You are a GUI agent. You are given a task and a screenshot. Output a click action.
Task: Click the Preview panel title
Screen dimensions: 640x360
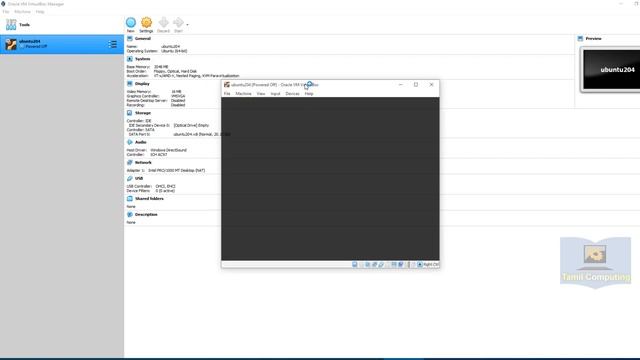[x=593, y=38]
